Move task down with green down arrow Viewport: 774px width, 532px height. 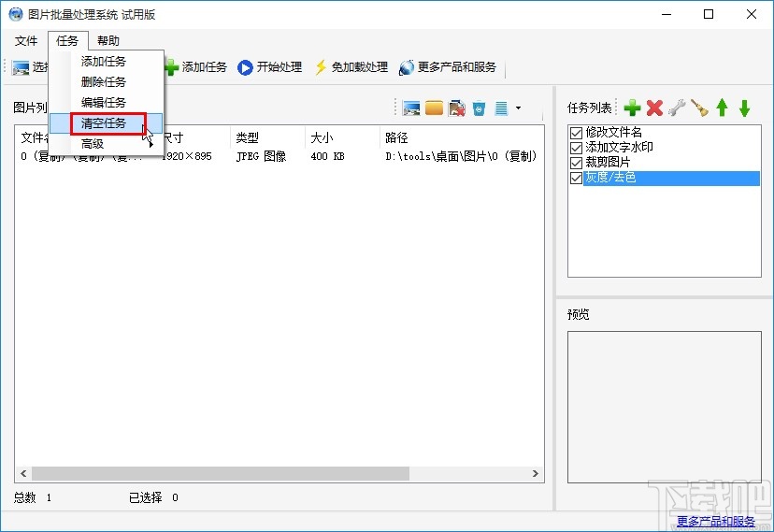pos(744,108)
